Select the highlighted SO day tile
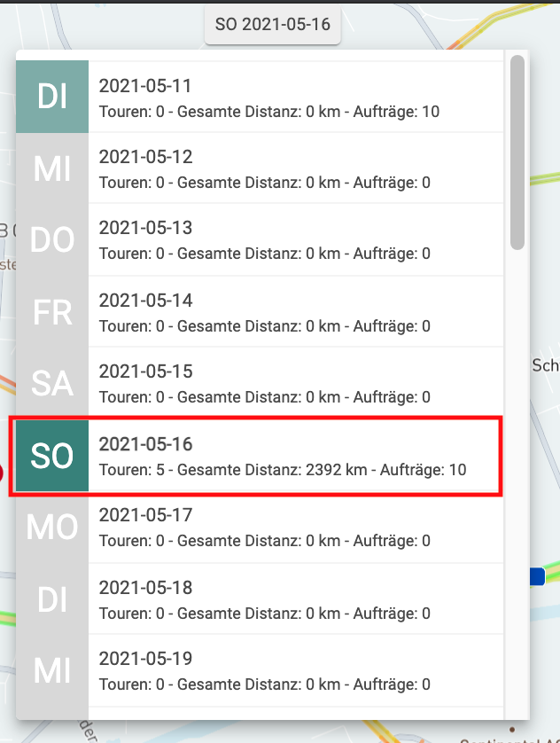The width and height of the screenshot is (560, 743). pyautogui.click(x=52, y=456)
